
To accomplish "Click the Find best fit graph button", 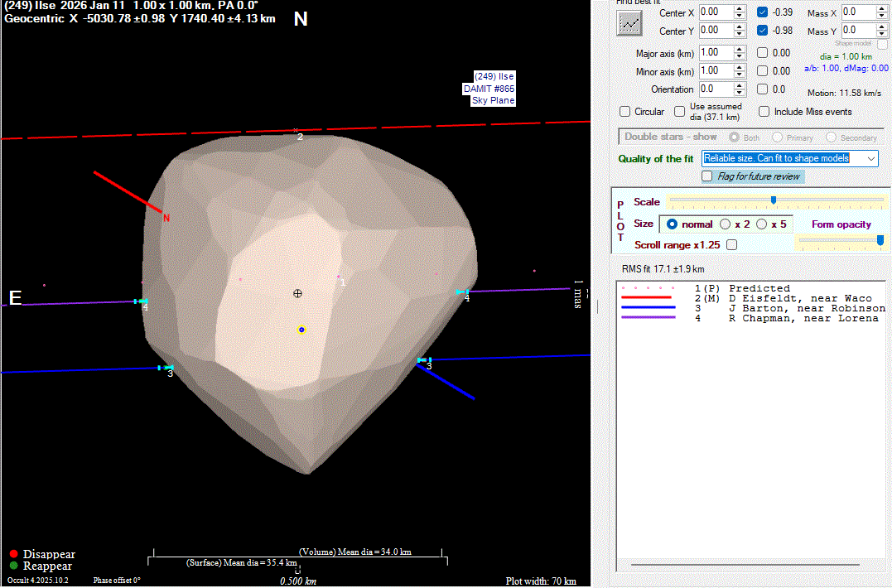I will point(629,22).
